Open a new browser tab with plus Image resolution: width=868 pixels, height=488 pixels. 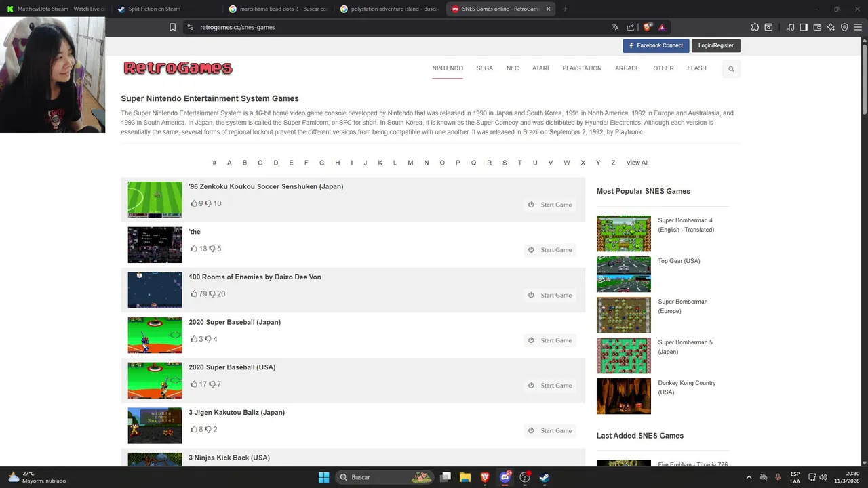pyautogui.click(x=565, y=9)
